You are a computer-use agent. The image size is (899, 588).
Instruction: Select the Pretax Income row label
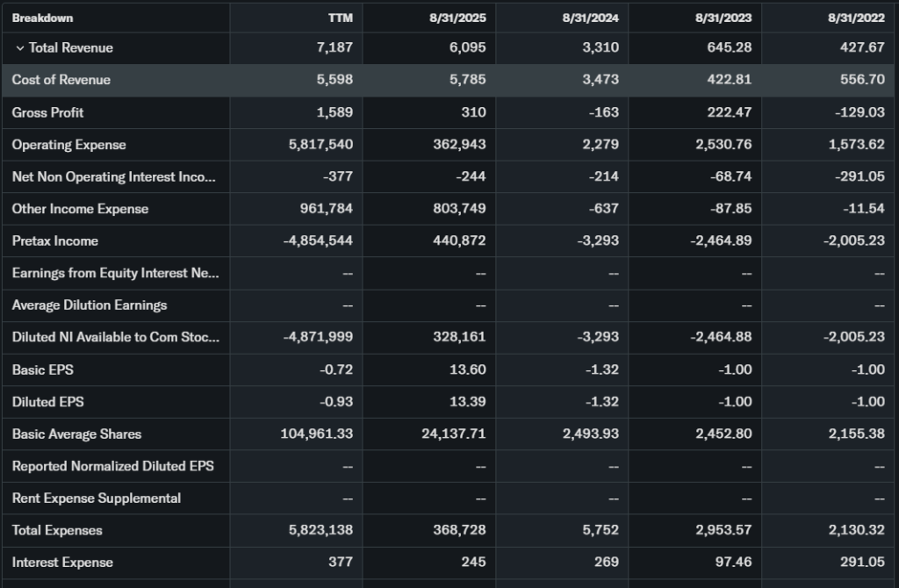(x=55, y=240)
